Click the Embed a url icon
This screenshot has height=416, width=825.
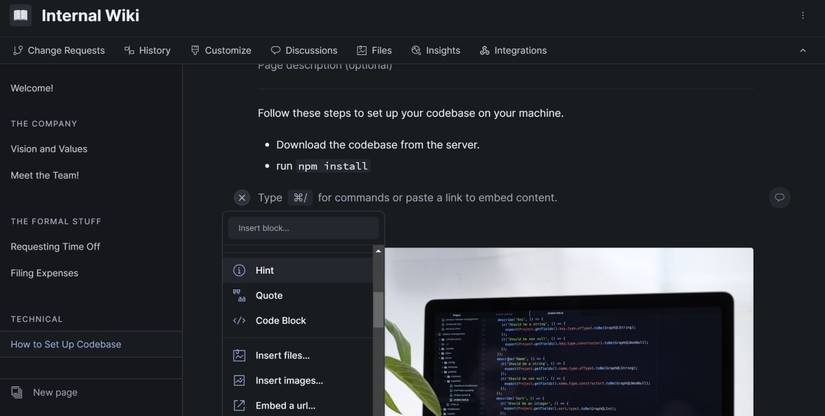pyautogui.click(x=239, y=405)
